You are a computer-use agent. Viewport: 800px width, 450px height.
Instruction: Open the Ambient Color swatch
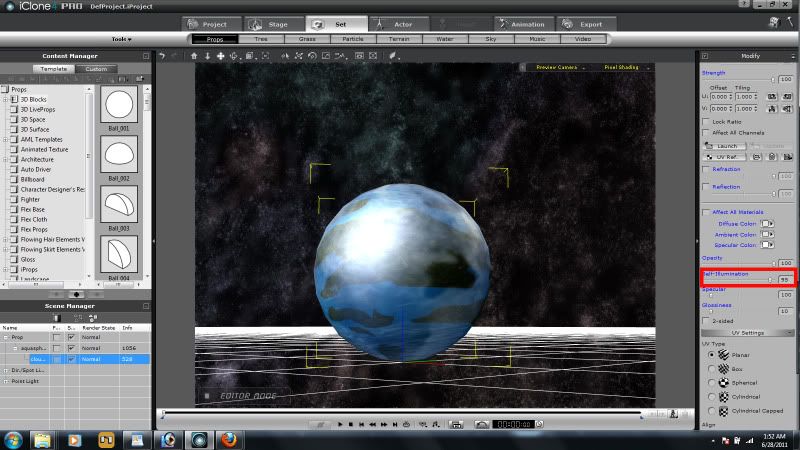pyautogui.click(x=765, y=234)
